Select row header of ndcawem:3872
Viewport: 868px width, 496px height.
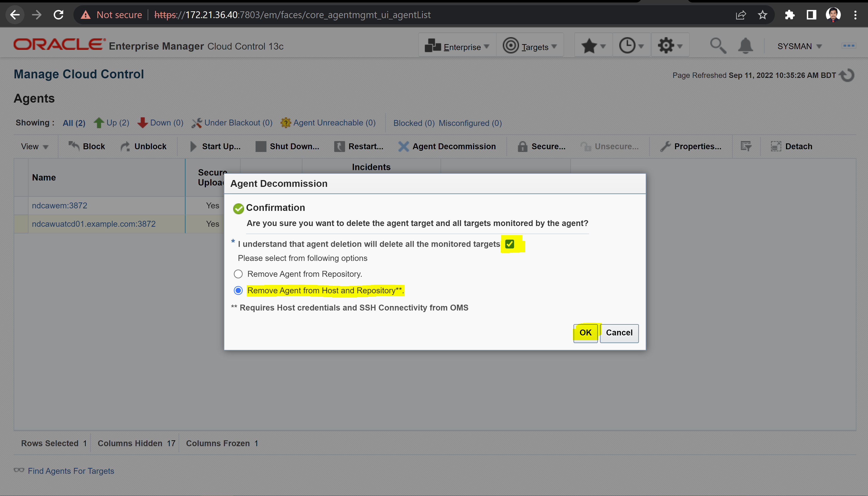click(x=21, y=205)
